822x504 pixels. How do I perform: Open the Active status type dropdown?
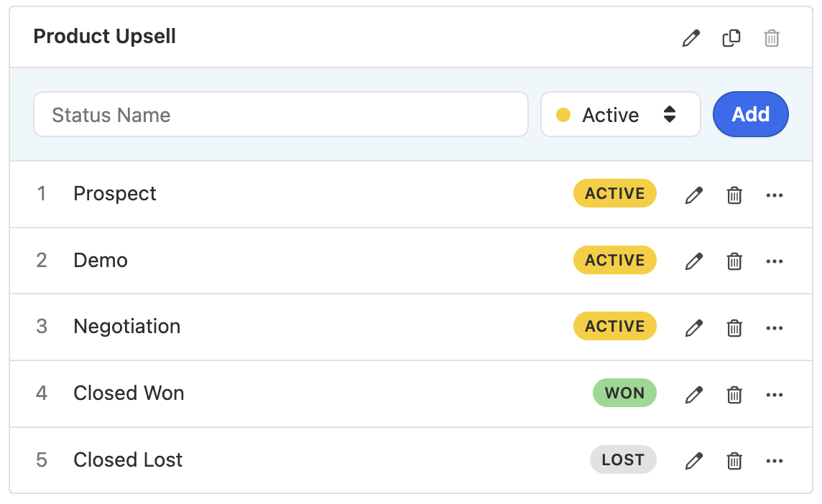[x=621, y=114]
